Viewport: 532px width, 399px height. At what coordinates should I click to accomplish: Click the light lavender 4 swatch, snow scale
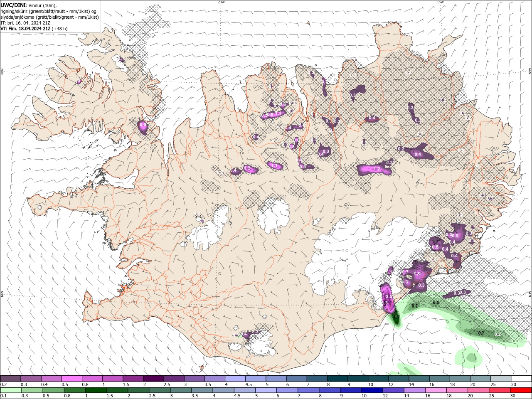235,378
